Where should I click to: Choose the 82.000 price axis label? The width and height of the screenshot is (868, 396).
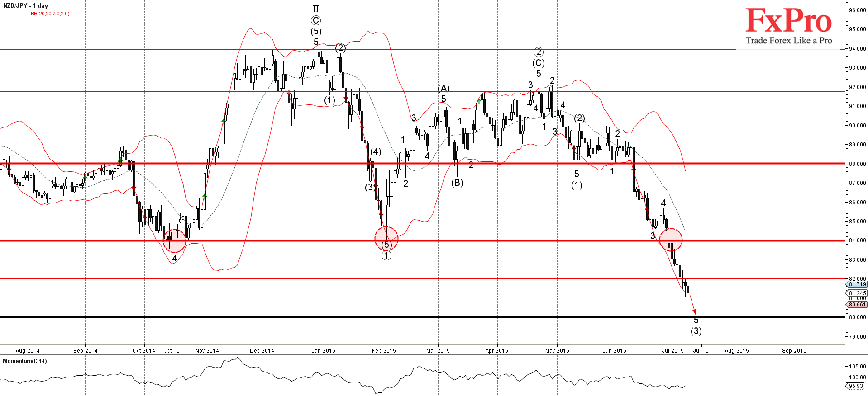858,279
